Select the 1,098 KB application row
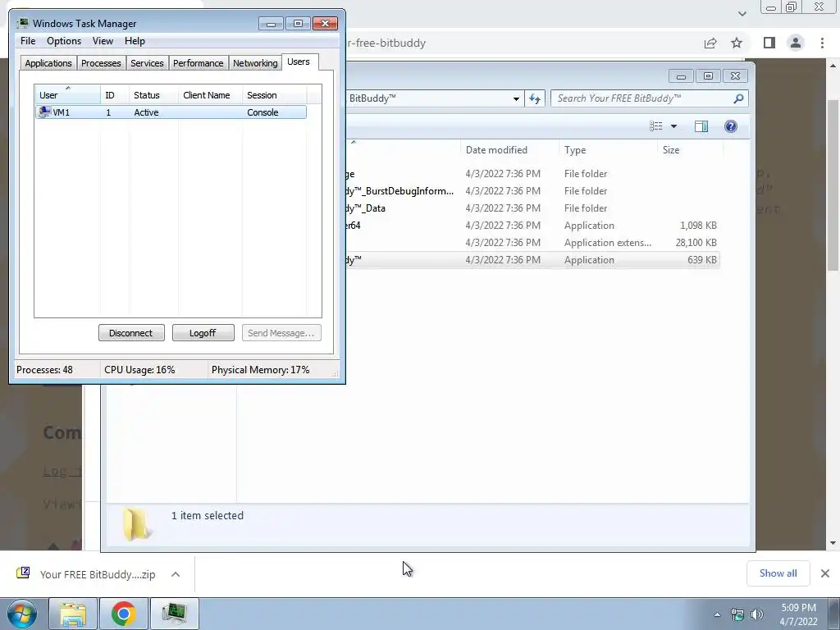840x630 pixels. pos(532,225)
